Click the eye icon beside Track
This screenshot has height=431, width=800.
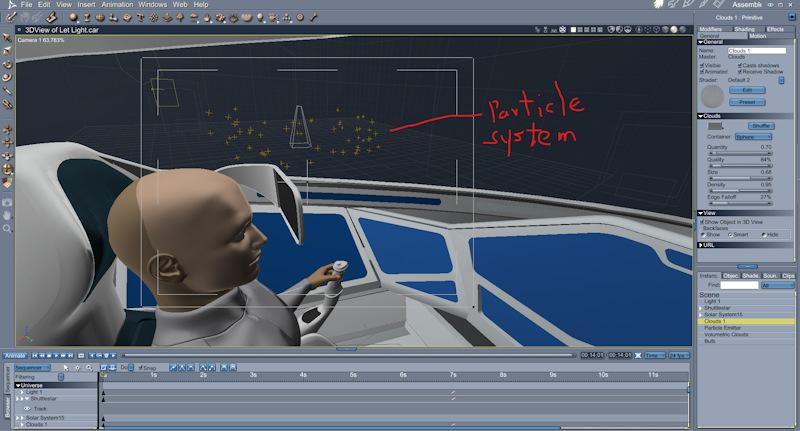[27, 409]
